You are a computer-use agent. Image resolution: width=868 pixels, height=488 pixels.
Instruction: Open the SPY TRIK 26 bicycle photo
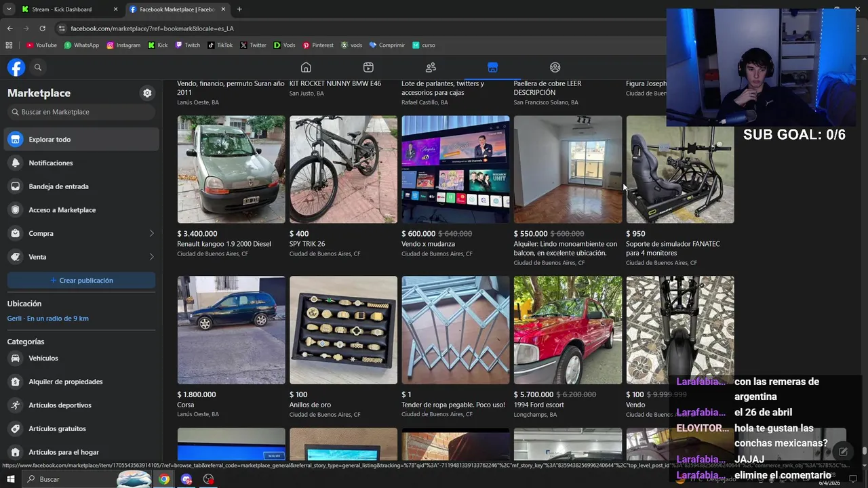[343, 169]
